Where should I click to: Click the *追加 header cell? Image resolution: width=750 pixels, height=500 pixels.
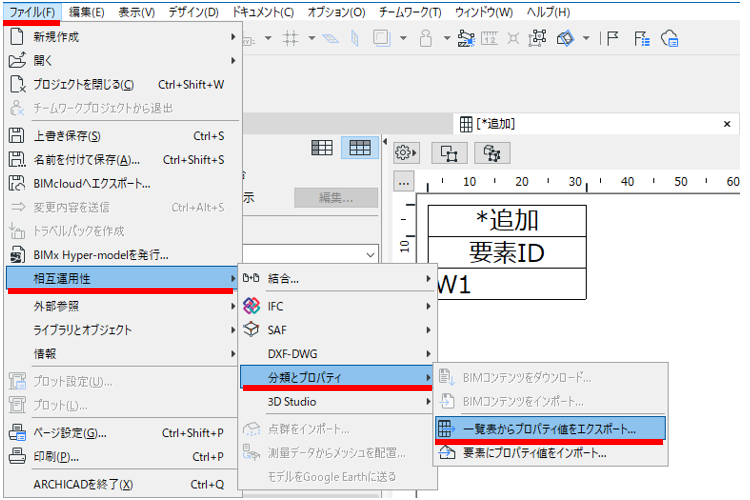507,221
